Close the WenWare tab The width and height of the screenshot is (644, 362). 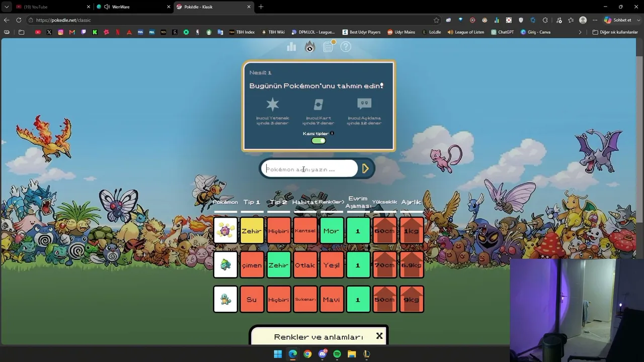(x=169, y=7)
